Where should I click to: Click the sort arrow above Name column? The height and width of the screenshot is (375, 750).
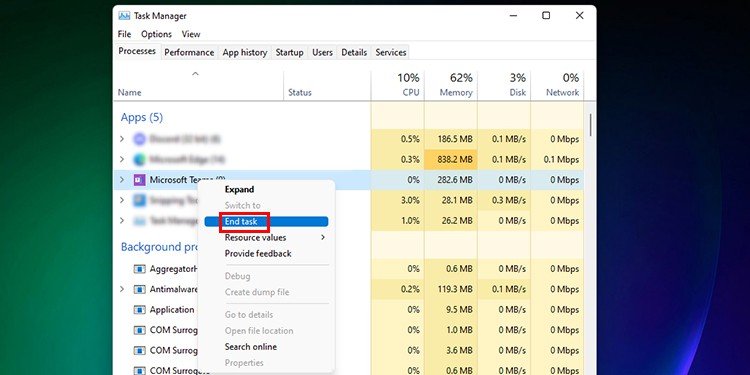click(x=195, y=74)
